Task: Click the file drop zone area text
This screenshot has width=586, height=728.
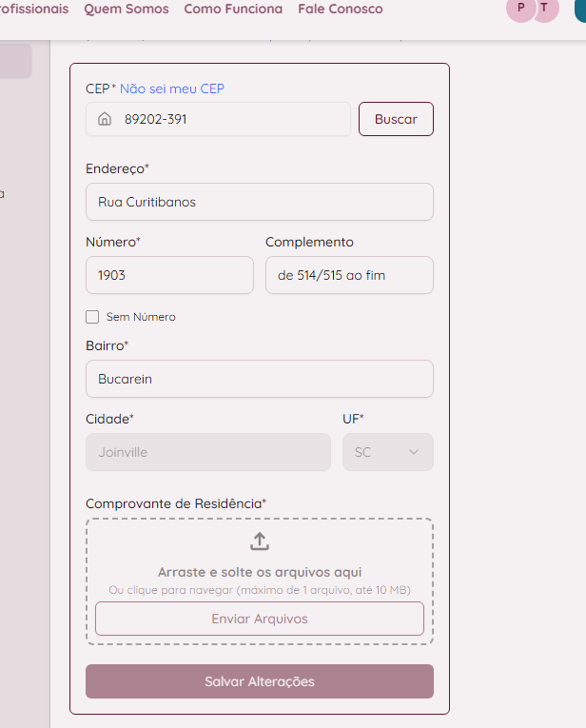Action: [260, 572]
